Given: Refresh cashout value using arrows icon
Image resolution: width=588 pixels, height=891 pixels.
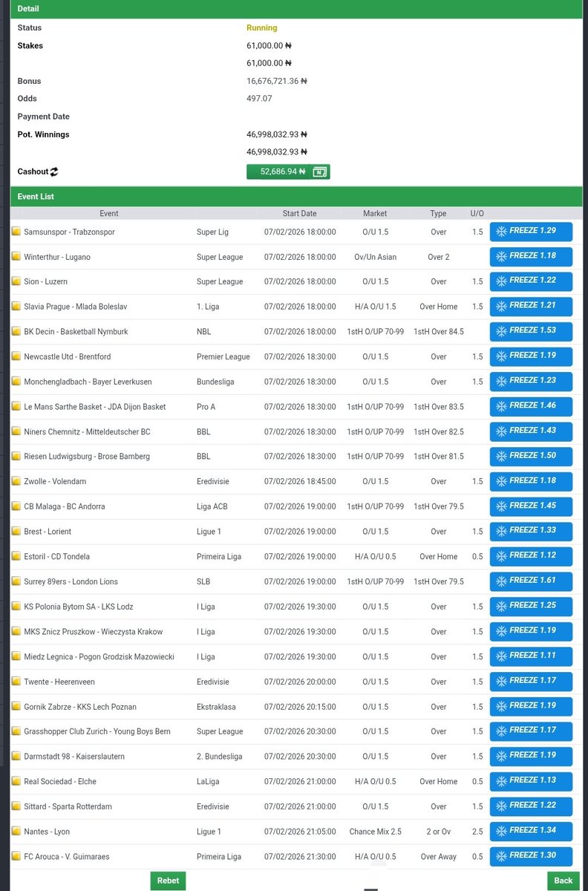Looking at the screenshot, I should (x=54, y=172).
